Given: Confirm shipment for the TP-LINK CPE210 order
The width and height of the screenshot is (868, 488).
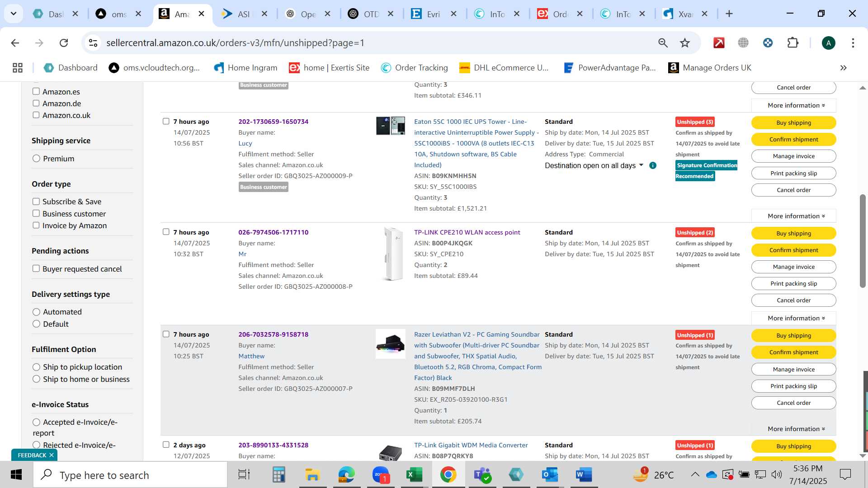Looking at the screenshot, I should [x=794, y=250].
